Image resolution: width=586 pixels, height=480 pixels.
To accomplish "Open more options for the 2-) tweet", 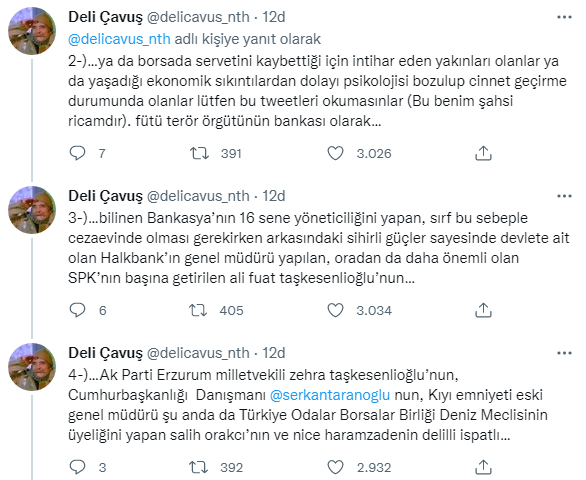I will pos(564,17).
